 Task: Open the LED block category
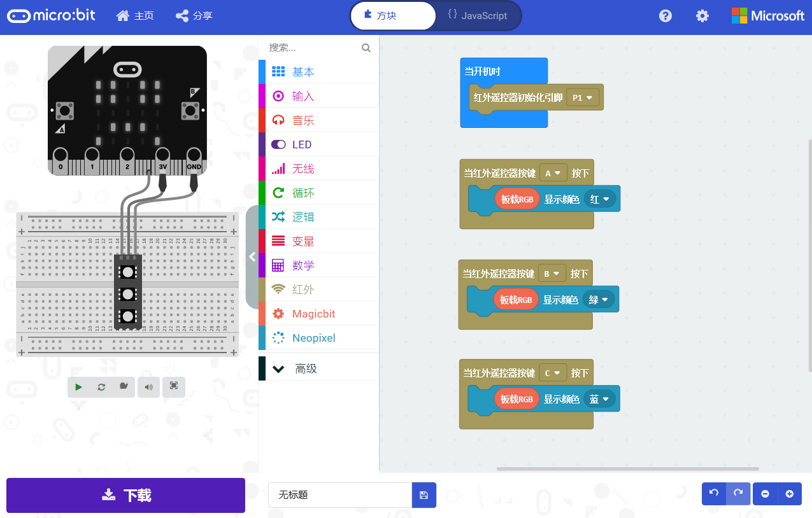[x=318, y=144]
